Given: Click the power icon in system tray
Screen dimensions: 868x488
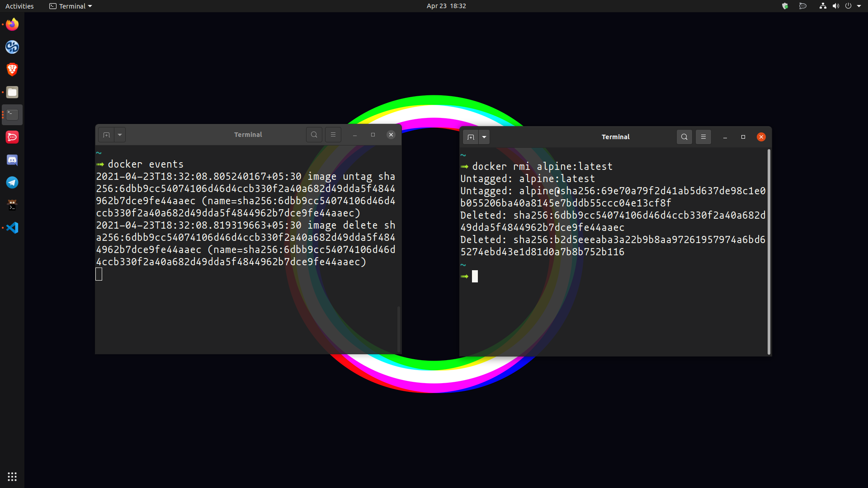Looking at the screenshot, I should pyautogui.click(x=849, y=6).
